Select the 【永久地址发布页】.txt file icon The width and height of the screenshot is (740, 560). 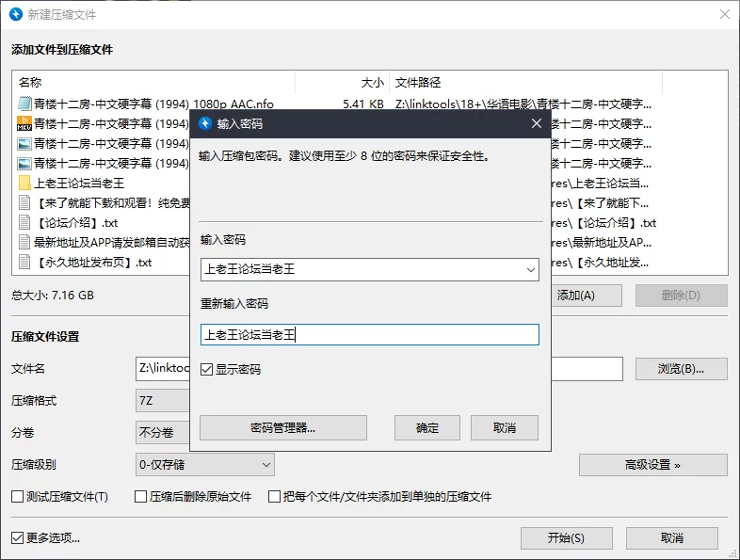24,263
